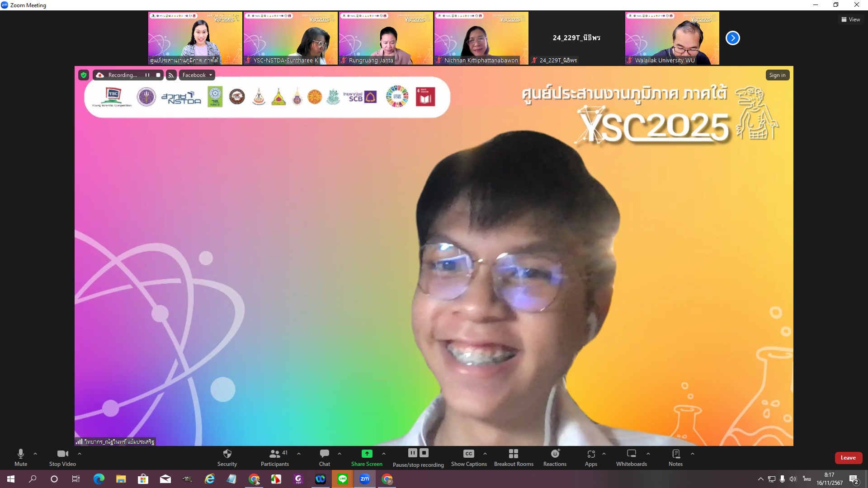Select Walailak University WU video thumbnail

672,38
